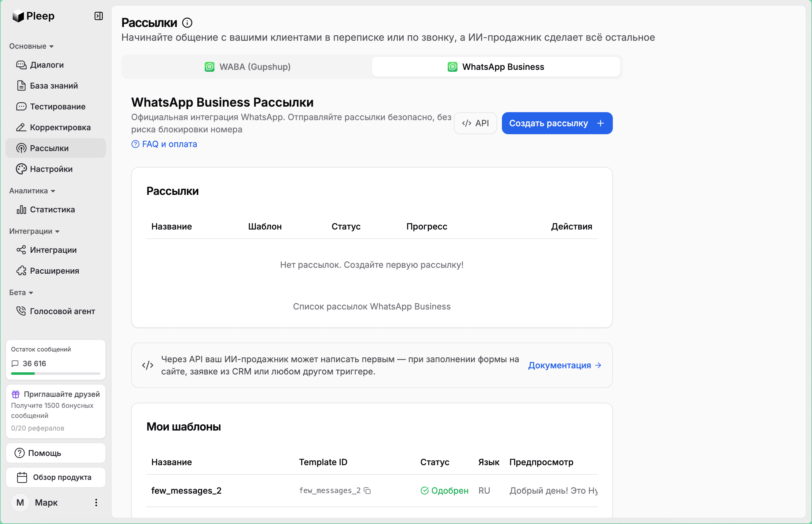Navigate to Корректировка

56,127
